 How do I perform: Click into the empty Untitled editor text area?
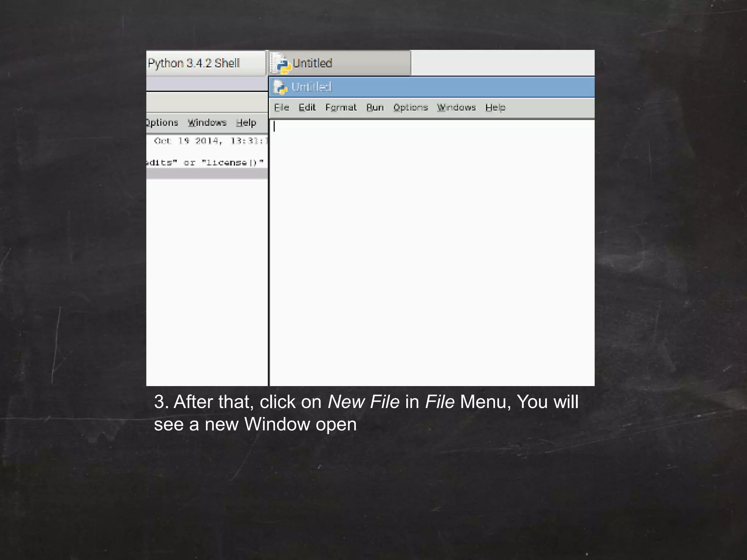(x=432, y=252)
